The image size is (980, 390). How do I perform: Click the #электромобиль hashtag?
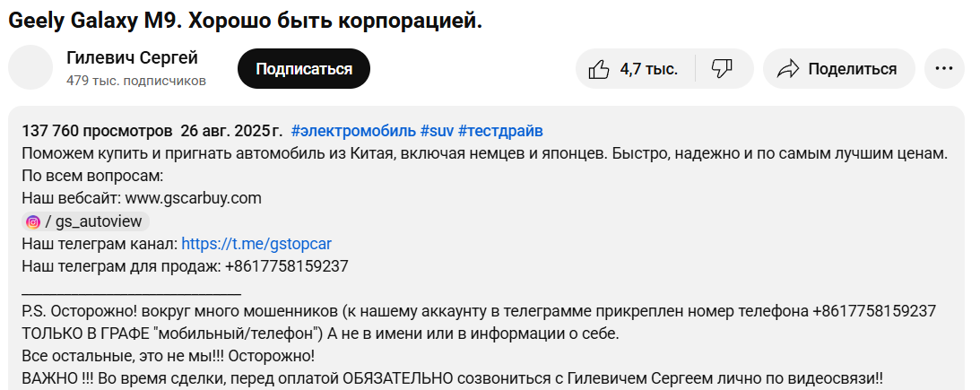point(352,131)
